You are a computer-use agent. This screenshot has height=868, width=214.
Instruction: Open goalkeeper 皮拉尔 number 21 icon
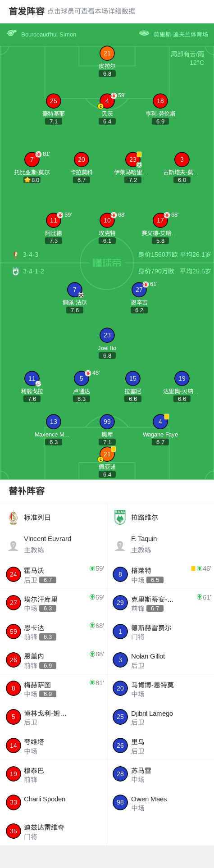(107, 53)
